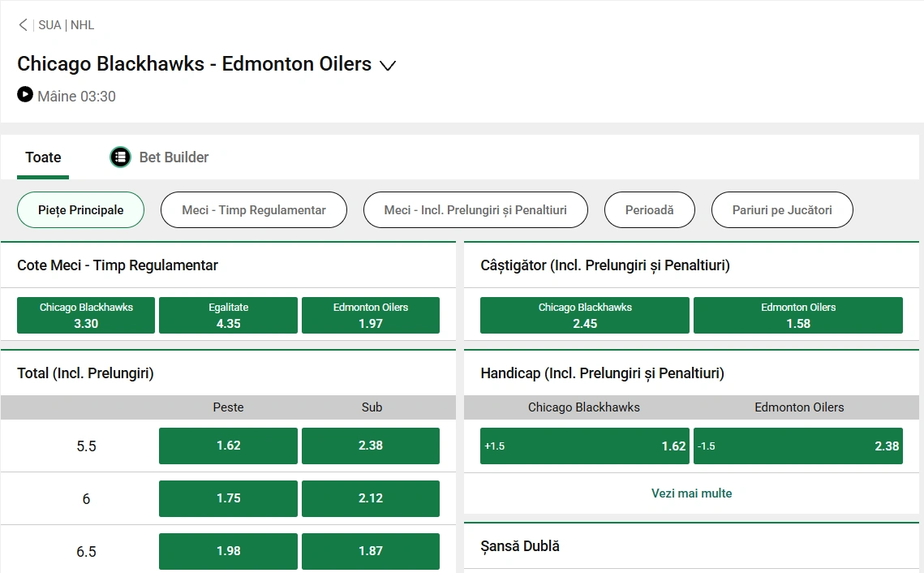Select the Piețe Principale filter
The image size is (924, 573).
80,210
